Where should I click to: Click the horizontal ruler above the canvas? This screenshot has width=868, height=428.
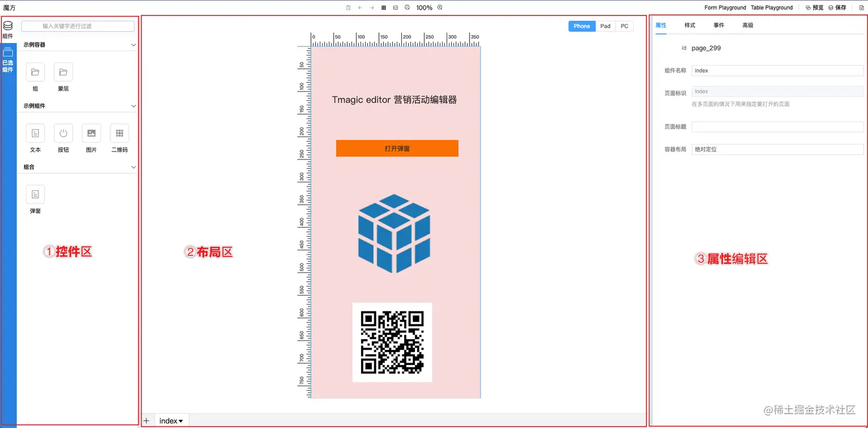(x=395, y=40)
